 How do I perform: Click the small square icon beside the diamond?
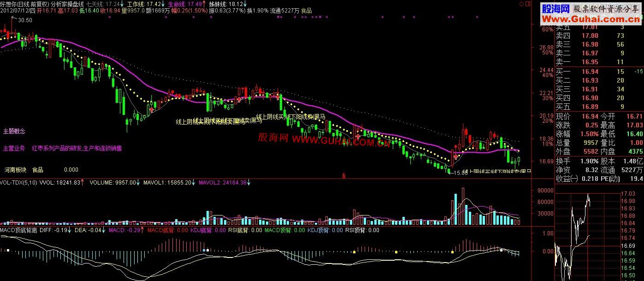point(528,3)
